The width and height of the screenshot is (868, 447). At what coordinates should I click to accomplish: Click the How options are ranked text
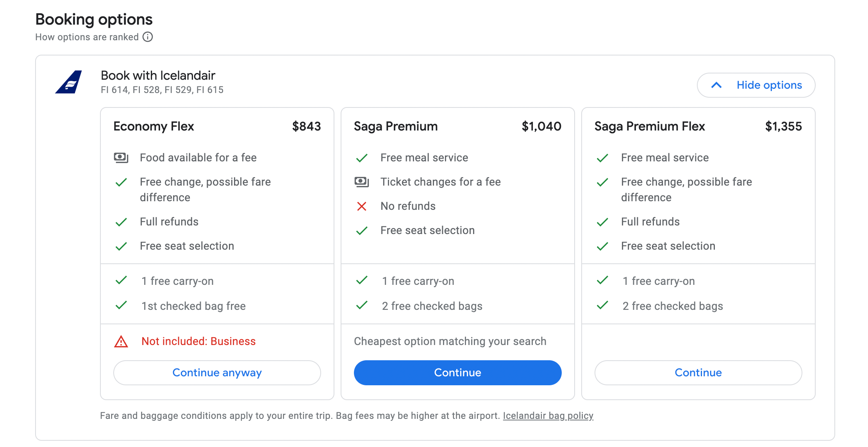point(87,37)
